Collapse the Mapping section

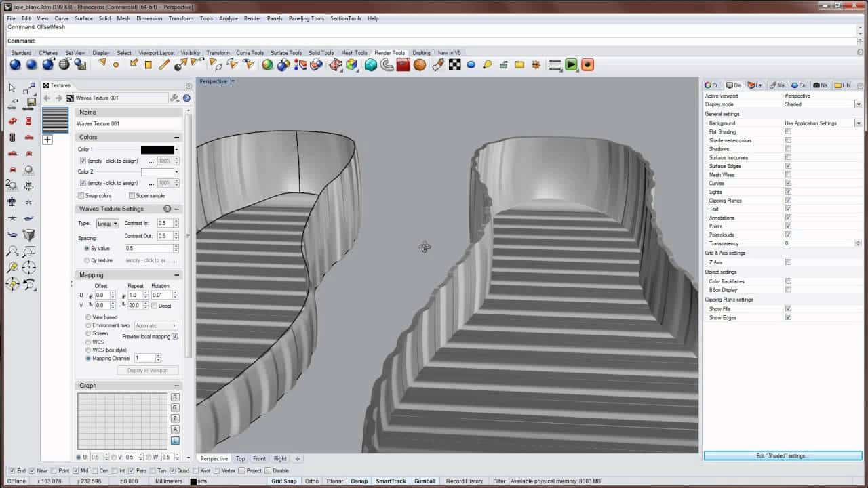pyautogui.click(x=177, y=275)
